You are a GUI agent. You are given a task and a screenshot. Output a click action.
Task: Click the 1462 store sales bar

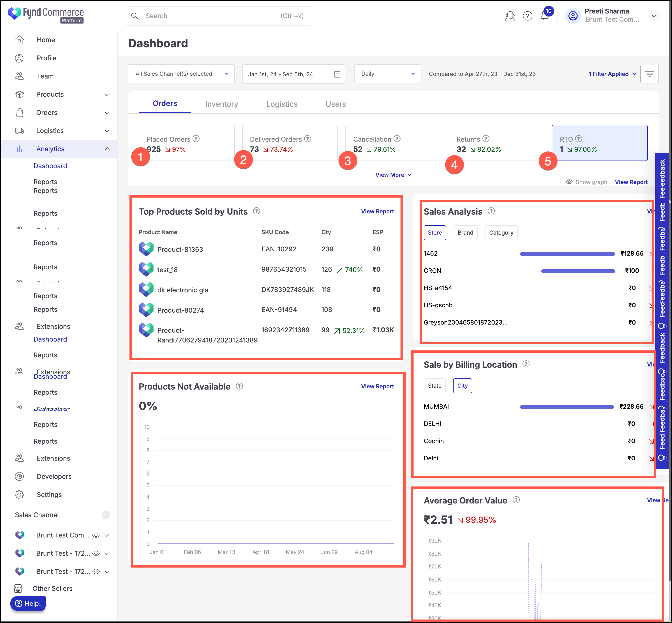coord(567,254)
